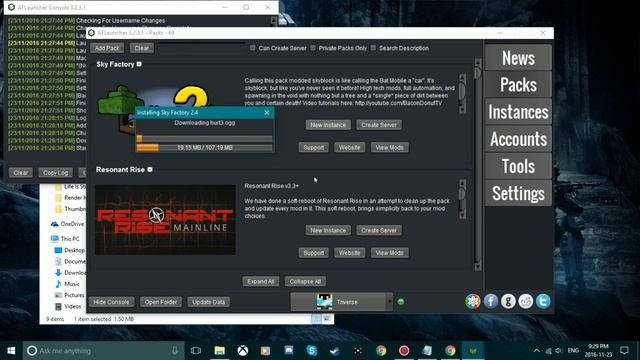Click the Sky Factory description scrollbar
The height and width of the screenshot is (360, 640).
(x=462, y=94)
